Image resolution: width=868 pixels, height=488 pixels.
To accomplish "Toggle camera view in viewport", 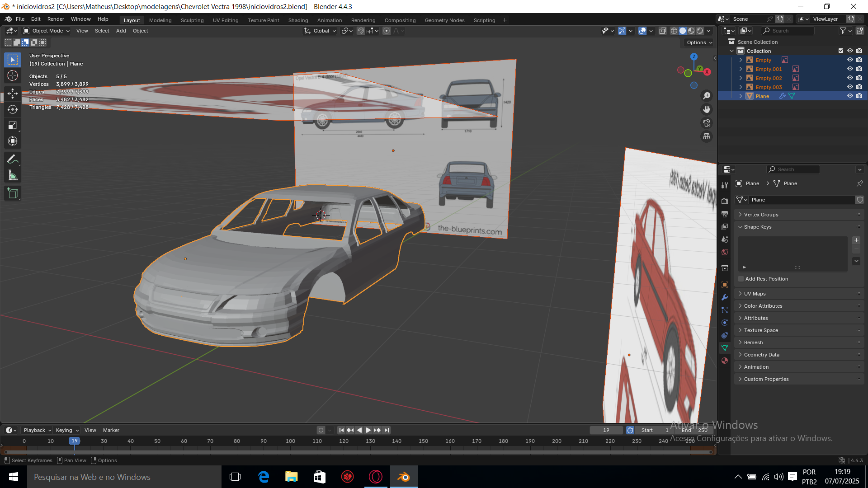I will 707,123.
